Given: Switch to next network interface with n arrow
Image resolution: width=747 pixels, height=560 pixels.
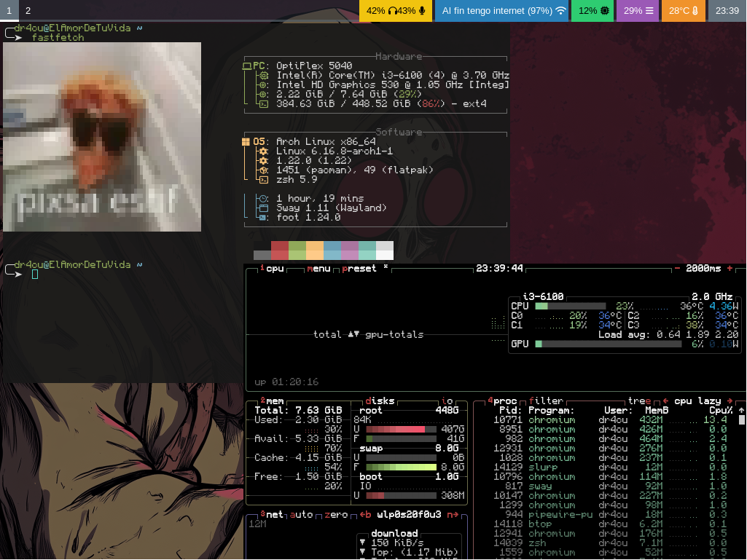Looking at the screenshot, I should (453, 514).
